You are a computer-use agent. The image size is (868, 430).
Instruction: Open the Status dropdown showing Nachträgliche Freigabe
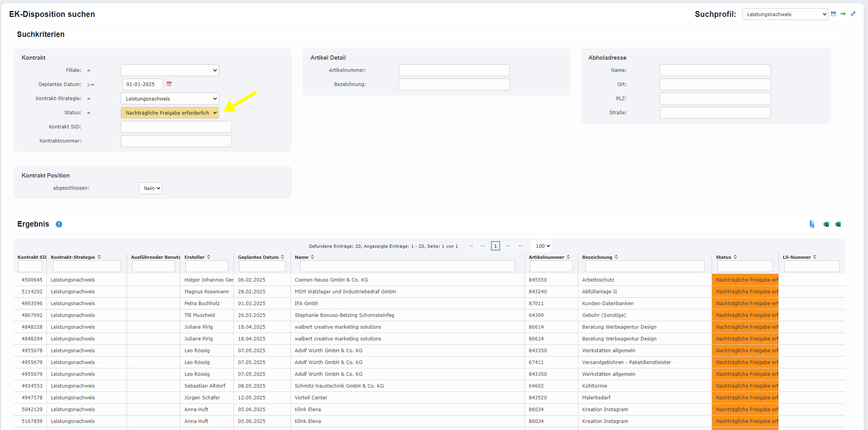(170, 113)
